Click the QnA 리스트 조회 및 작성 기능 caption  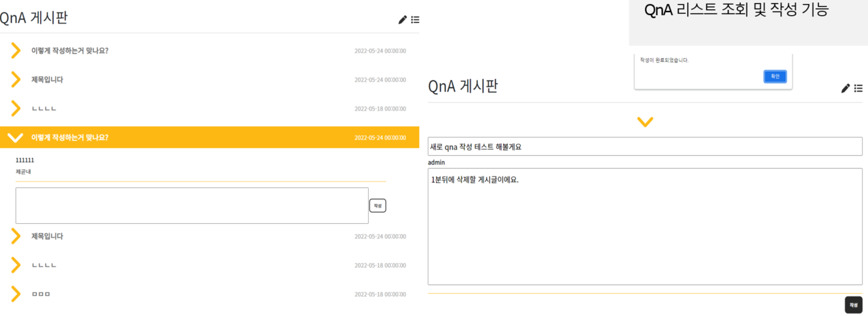click(x=737, y=10)
